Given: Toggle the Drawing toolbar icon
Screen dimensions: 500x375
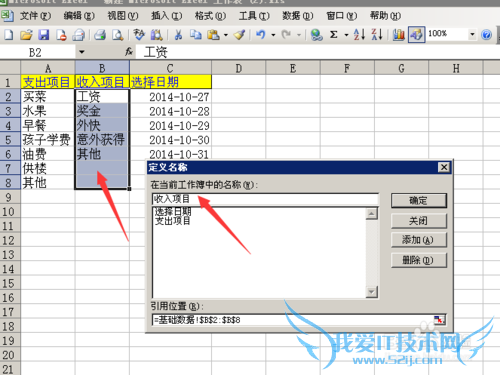Looking at the screenshot, I should point(416,35).
